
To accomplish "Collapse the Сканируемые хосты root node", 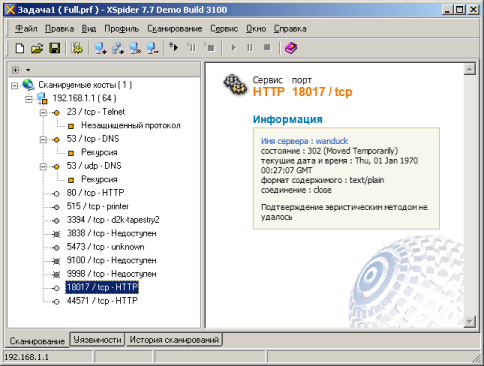I will (15, 86).
